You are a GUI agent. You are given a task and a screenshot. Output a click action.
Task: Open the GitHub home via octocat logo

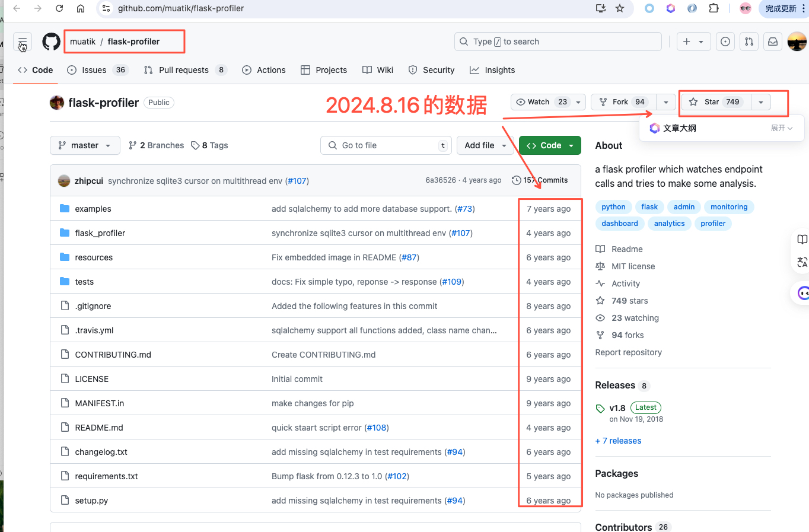tap(51, 42)
